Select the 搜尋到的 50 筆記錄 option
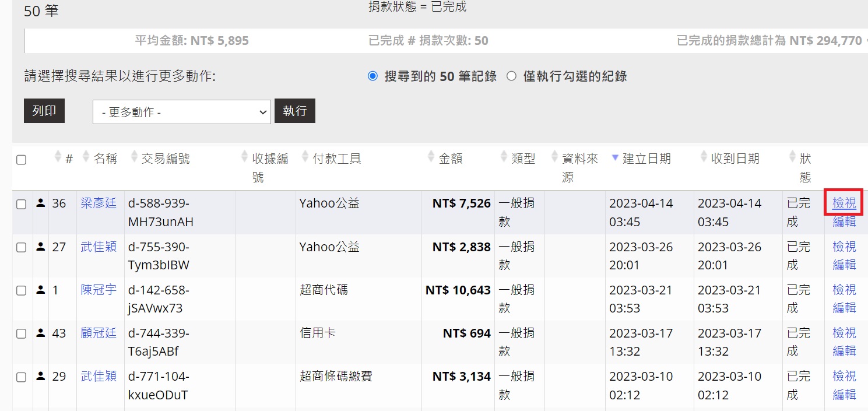This screenshot has height=411, width=868. pos(372,76)
